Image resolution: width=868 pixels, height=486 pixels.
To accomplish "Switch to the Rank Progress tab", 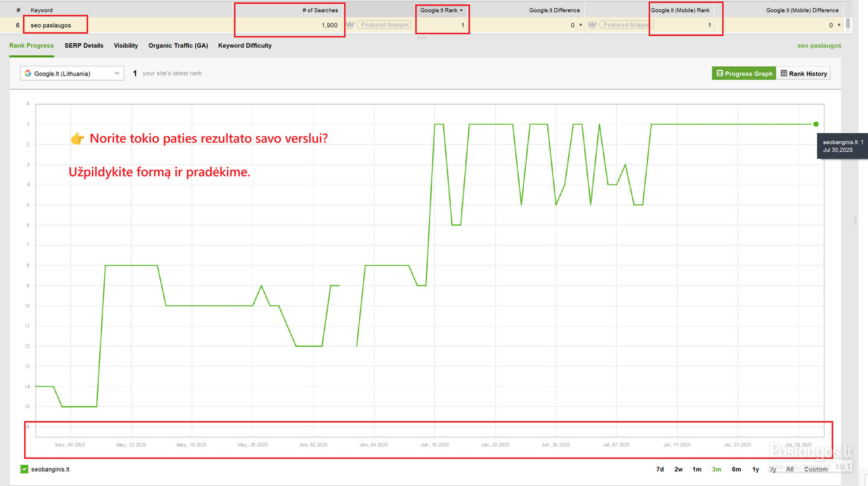I will pyautogui.click(x=31, y=45).
